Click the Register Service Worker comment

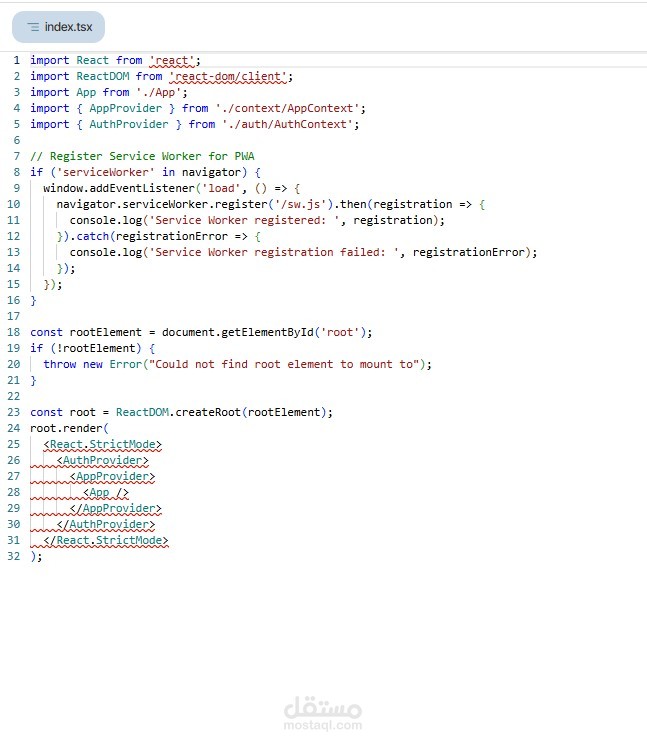click(142, 156)
